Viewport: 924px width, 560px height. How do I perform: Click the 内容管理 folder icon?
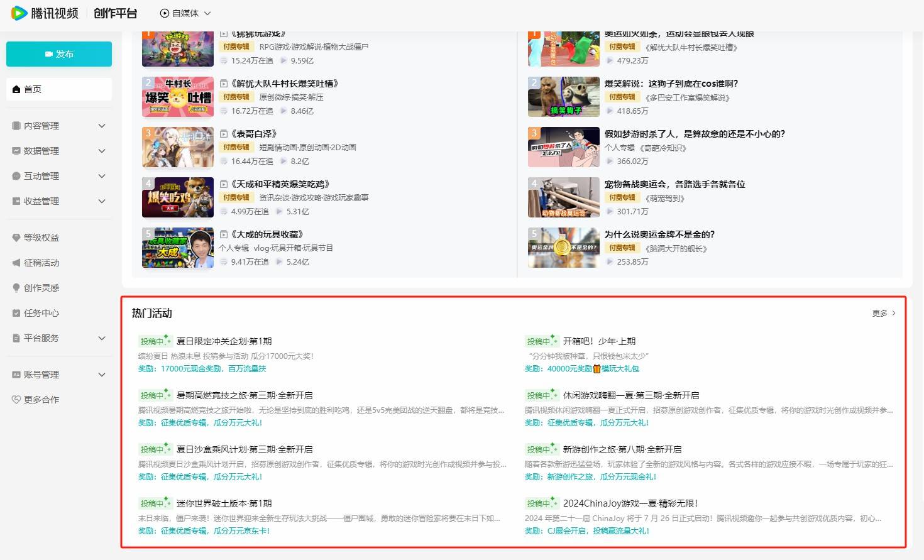coord(16,126)
